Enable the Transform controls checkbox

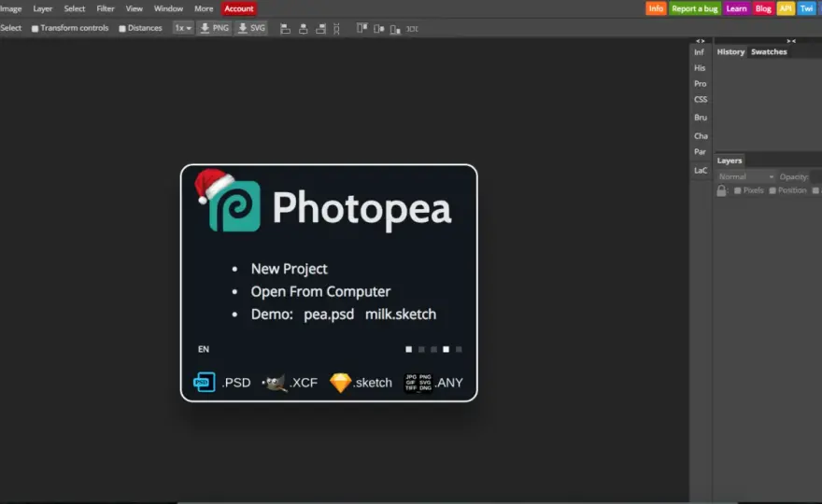pos(35,29)
